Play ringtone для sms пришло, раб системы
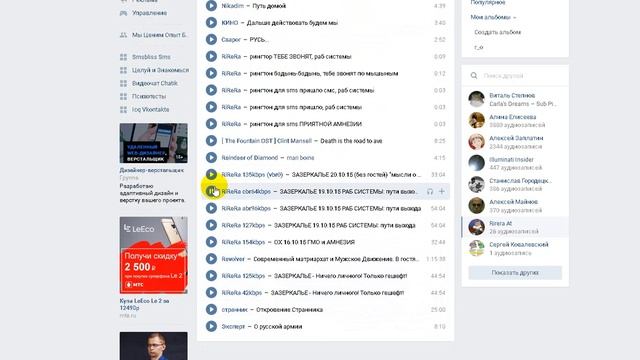Screen dimensions: 640x360 211,107
